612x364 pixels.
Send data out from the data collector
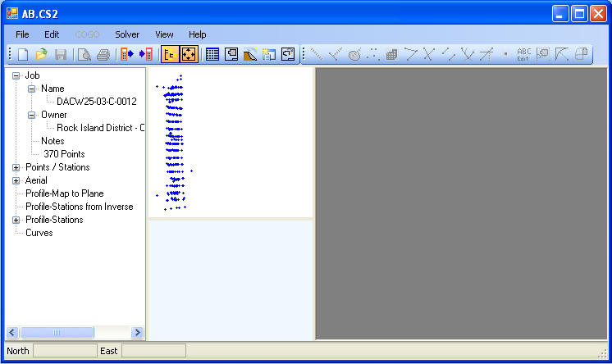(127, 54)
